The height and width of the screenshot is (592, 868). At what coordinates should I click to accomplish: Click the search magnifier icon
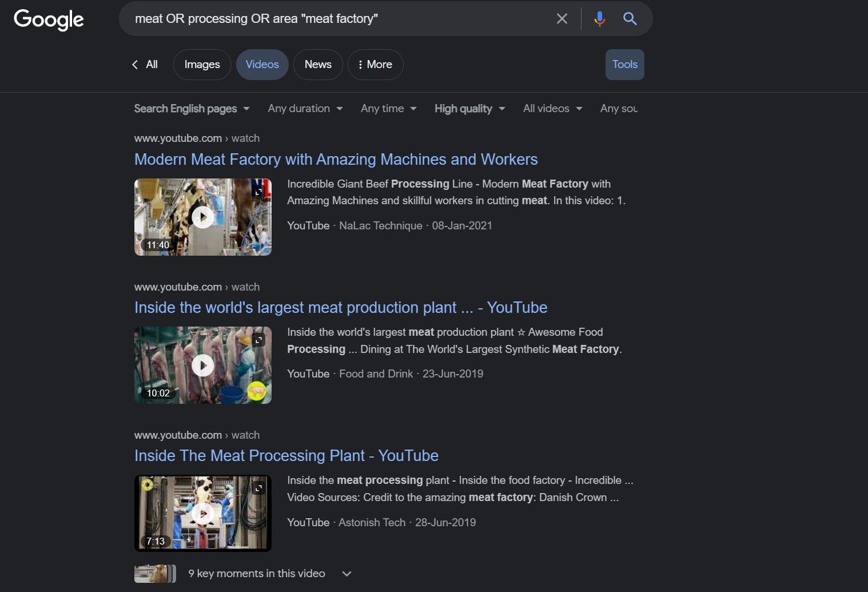click(x=630, y=18)
